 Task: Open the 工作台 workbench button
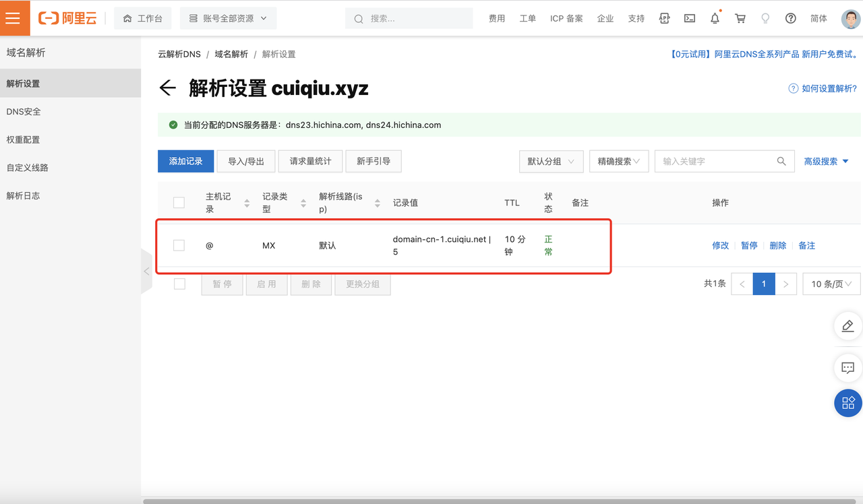(x=143, y=19)
